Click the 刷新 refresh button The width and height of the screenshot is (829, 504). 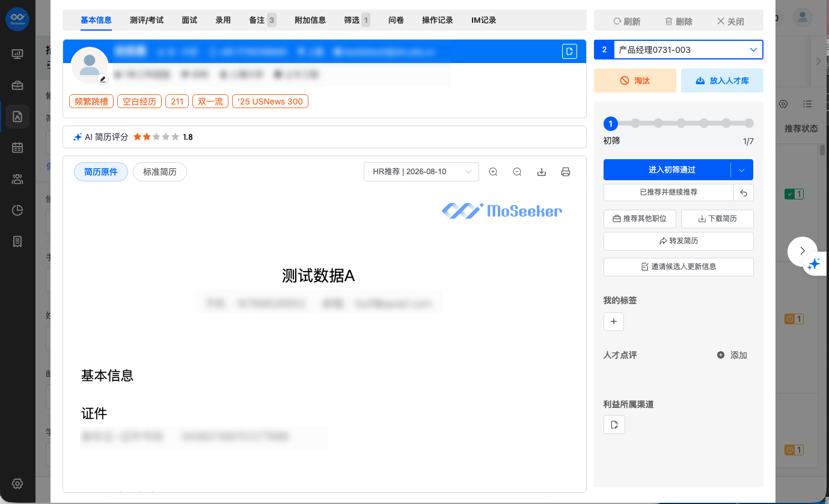(626, 21)
